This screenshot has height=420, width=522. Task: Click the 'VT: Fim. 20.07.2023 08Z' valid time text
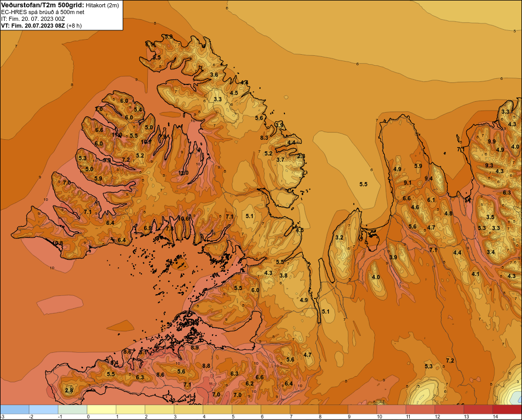point(33,26)
